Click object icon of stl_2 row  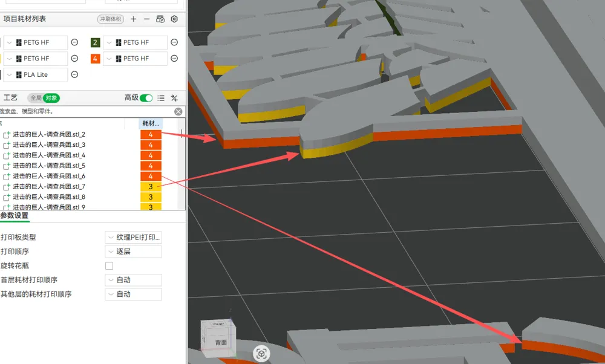[x=7, y=135]
